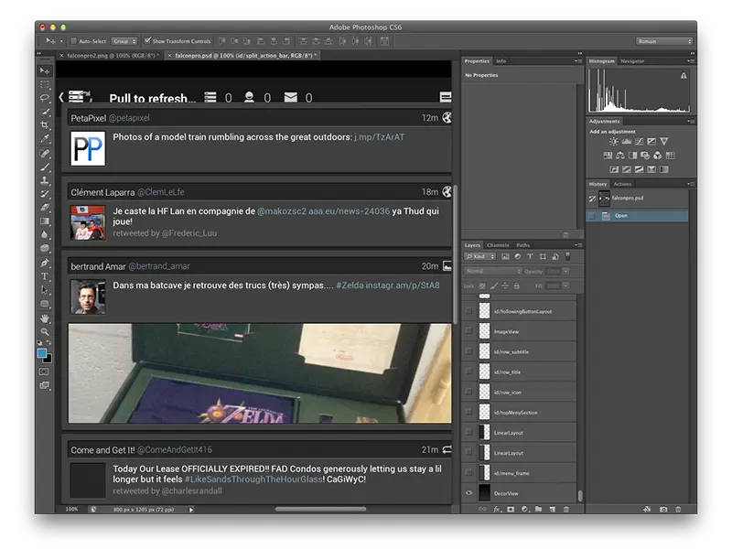The width and height of the screenshot is (732, 560).
Task: Open the blend mode dropdown showing Normal
Action: click(x=491, y=271)
